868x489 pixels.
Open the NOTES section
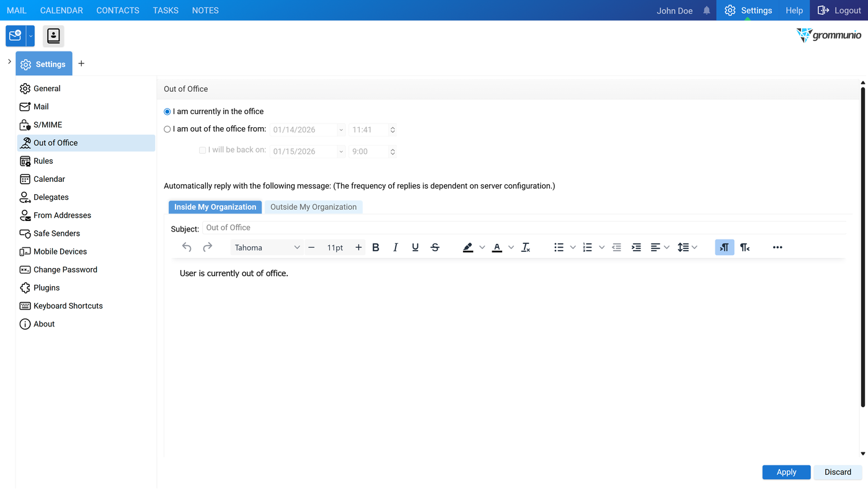[x=205, y=11]
